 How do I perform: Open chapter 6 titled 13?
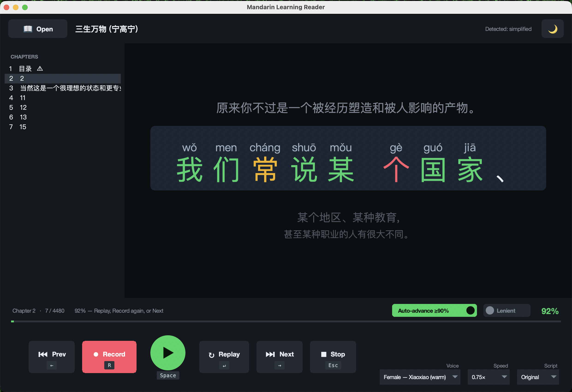tap(63, 117)
